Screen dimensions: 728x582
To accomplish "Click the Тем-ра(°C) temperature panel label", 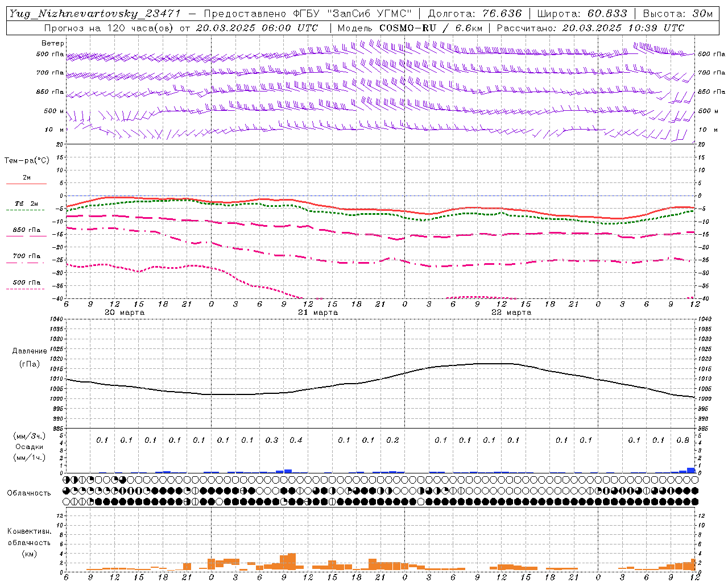I will point(27,161).
